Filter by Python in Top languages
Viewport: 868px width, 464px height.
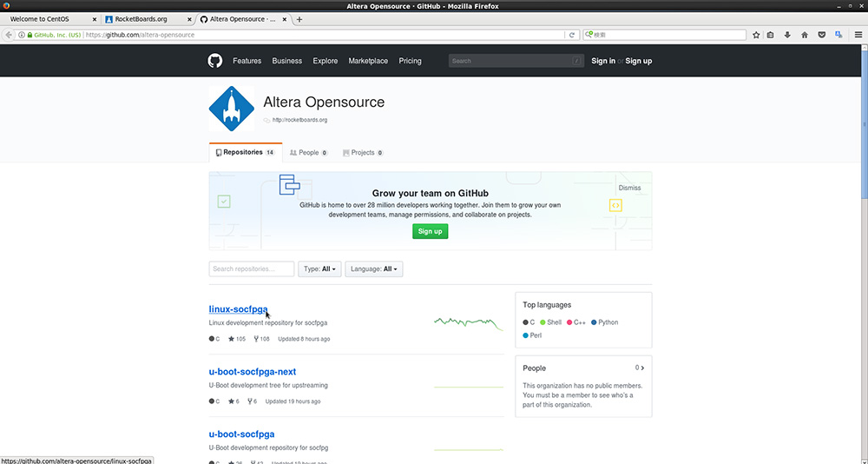click(x=604, y=322)
